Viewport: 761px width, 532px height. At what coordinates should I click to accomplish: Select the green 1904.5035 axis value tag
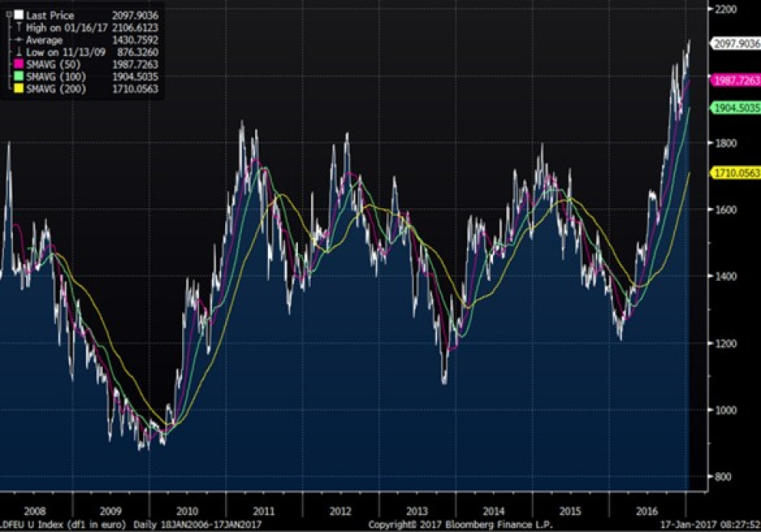[735, 108]
